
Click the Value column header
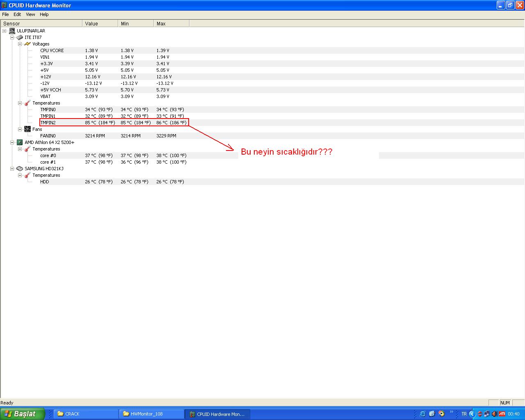[x=100, y=23]
